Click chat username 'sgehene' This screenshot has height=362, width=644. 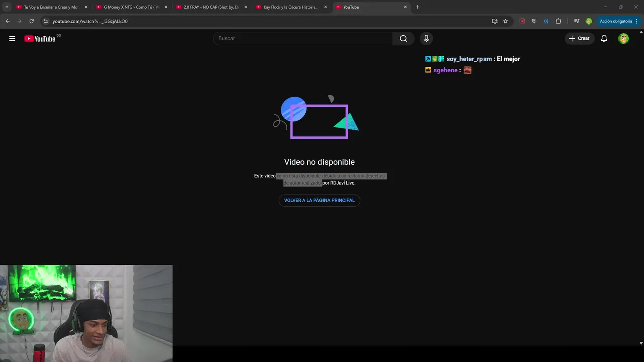[445, 70]
